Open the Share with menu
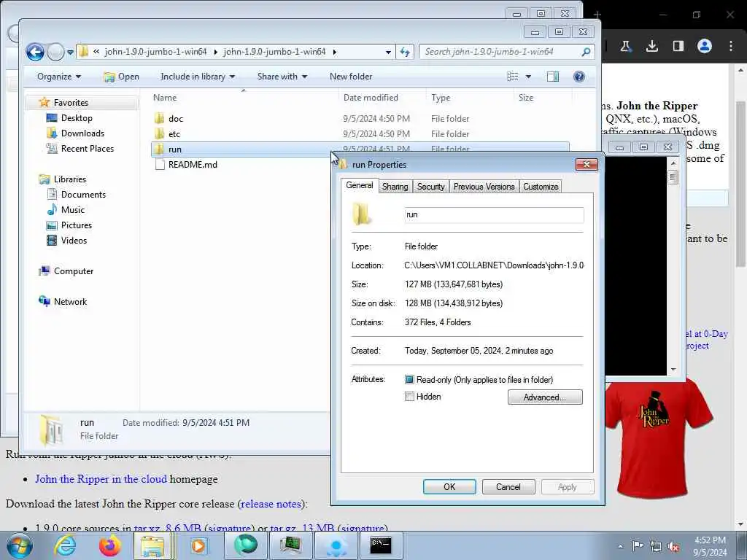 tap(282, 77)
